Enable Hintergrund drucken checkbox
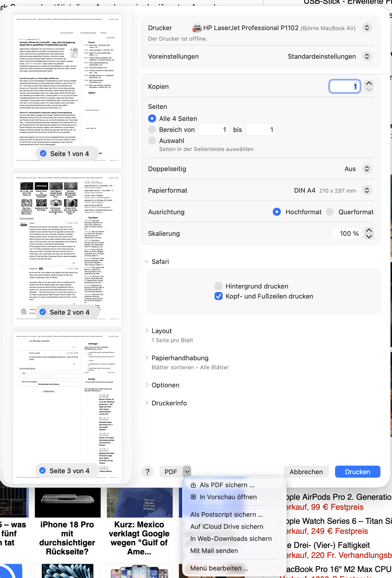The image size is (392, 578). (219, 286)
